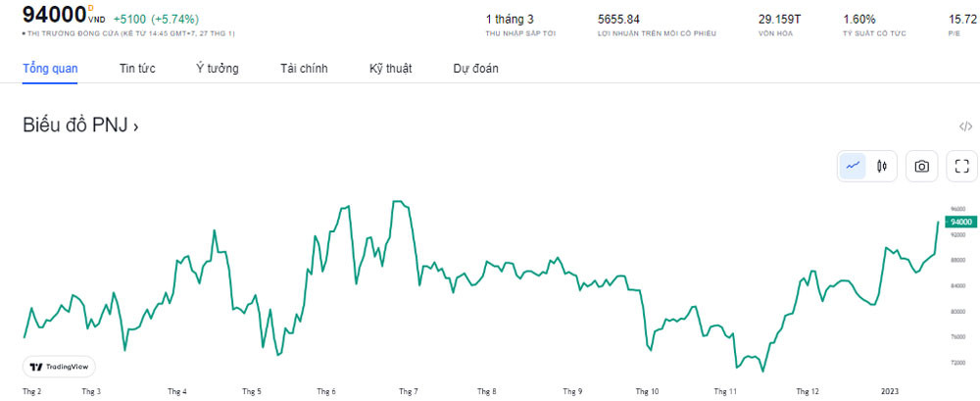
Task: Click the upcoming earnings date '1 tháng 3'
Action: [x=510, y=19]
